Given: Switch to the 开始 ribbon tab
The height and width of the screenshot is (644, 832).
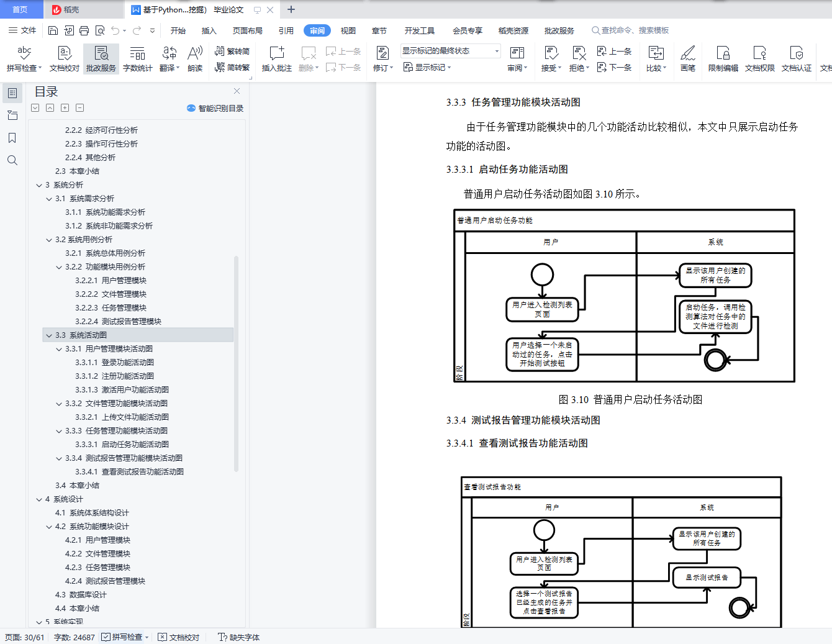Looking at the screenshot, I should pos(178,30).
